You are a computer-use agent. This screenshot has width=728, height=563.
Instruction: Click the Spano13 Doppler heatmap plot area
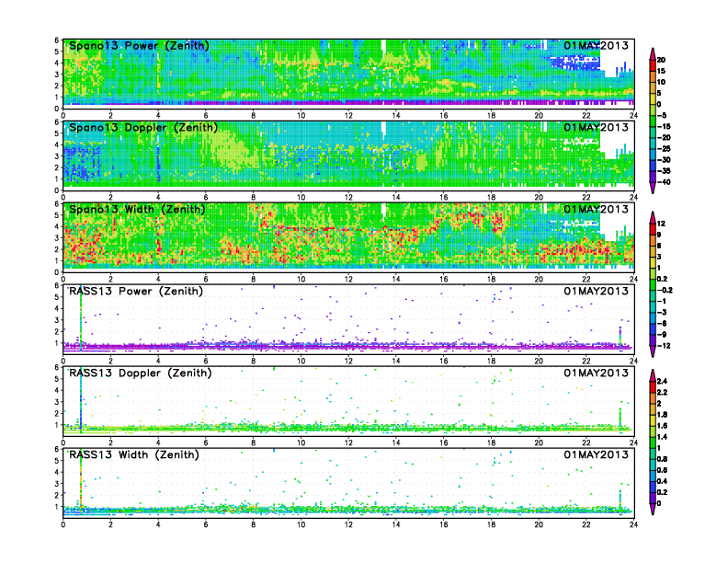coord(348,155)
